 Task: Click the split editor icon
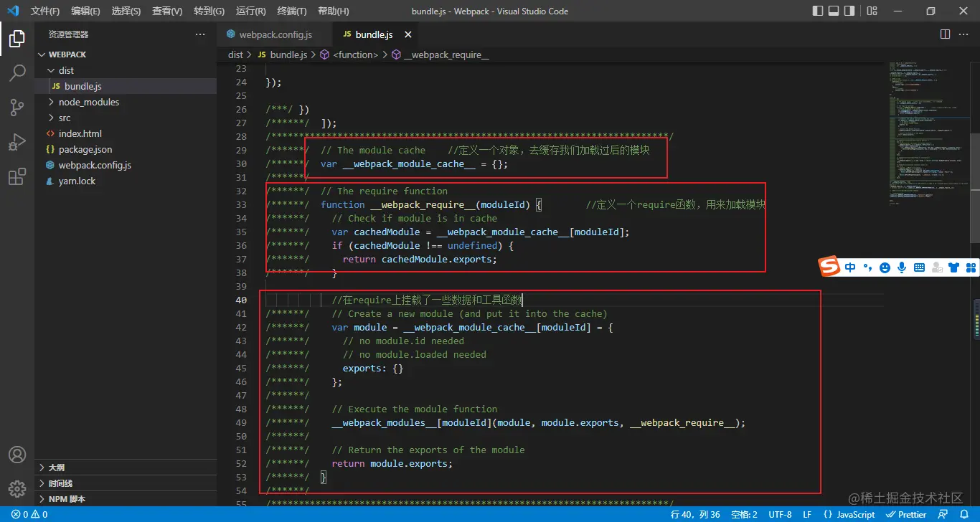click(945, 34)
